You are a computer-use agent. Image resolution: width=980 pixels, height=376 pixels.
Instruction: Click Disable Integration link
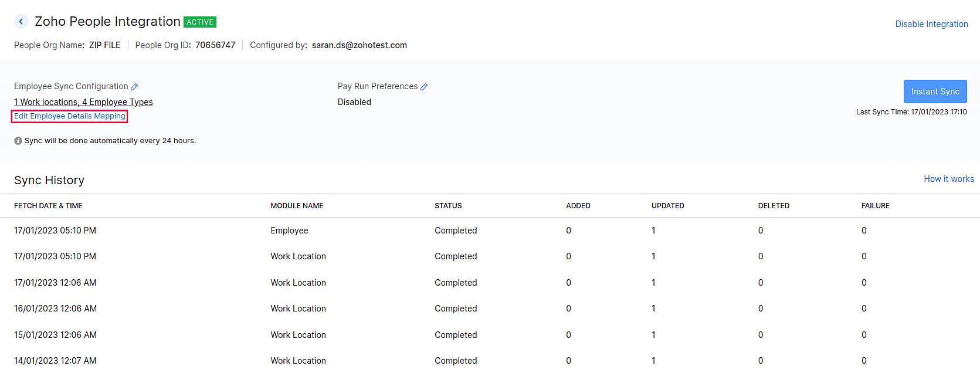tap(931, 24)
